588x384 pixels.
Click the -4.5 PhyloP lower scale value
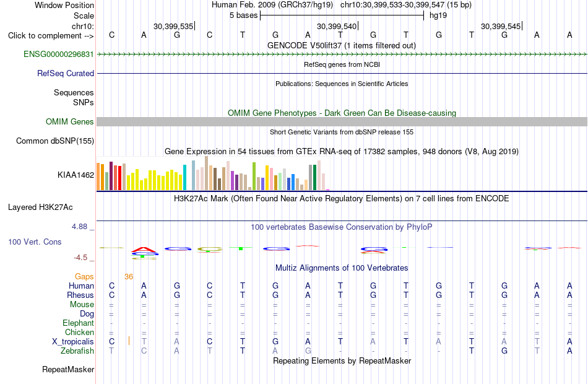(x=80, y=258)
